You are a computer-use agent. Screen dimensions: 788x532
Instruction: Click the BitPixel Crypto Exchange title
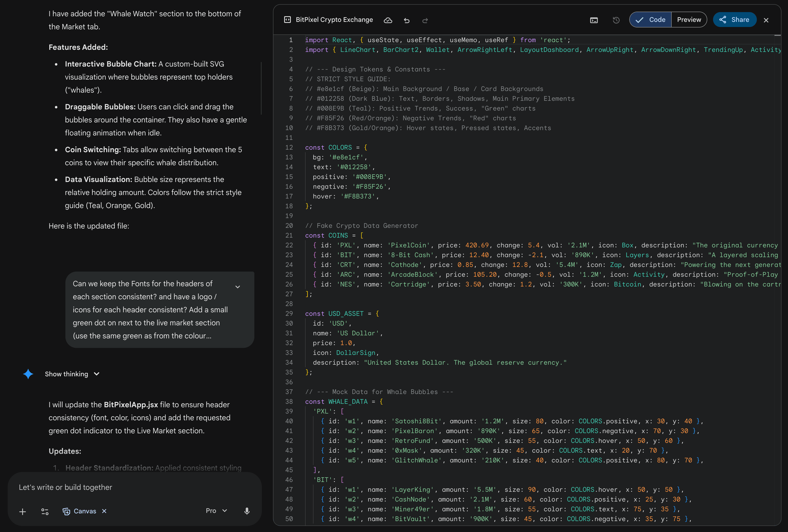pos(334,20)
